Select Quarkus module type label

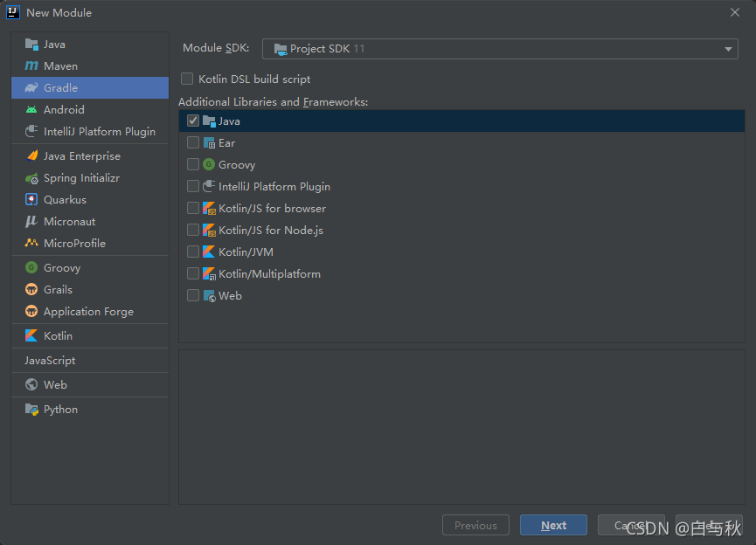tap(65, 199)
